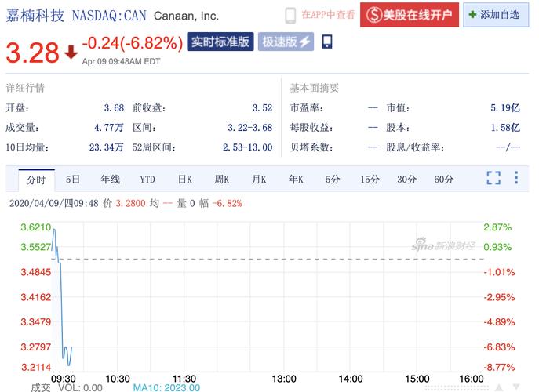
Task: Click timestamp Apr 09 09:48AM EDT
Action: tap(121, 61)
